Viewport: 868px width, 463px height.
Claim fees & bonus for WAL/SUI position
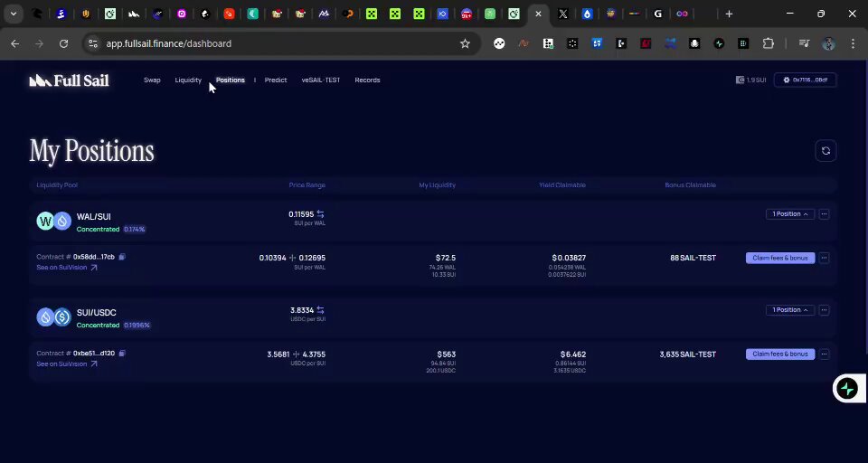[780, 258]
